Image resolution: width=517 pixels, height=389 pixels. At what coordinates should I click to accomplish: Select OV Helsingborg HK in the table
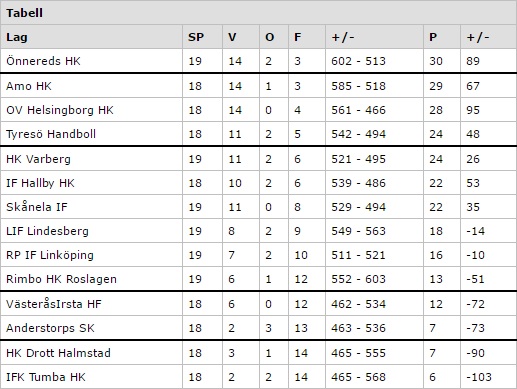pyautogui.click(x=60, y=110)
